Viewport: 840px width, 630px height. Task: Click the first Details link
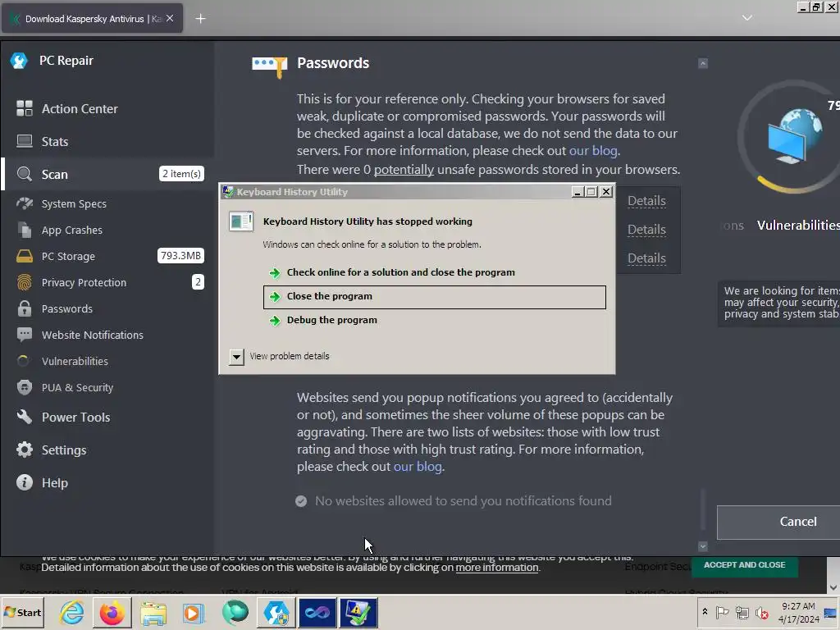pos(646,201)
